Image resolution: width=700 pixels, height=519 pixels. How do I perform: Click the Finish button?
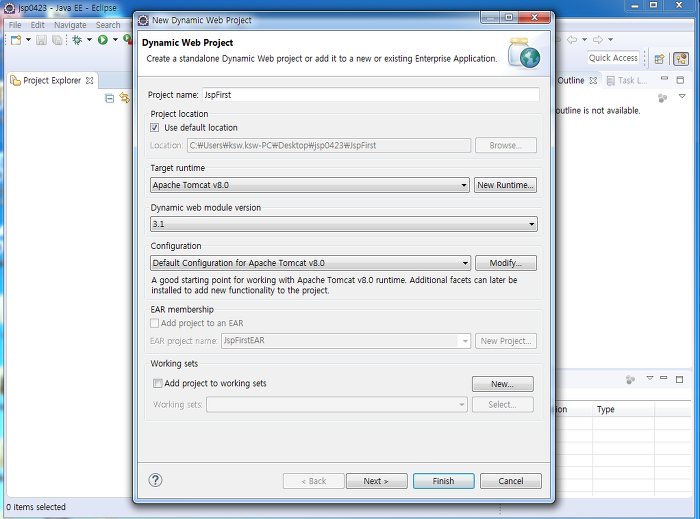(x=443, y=481)
